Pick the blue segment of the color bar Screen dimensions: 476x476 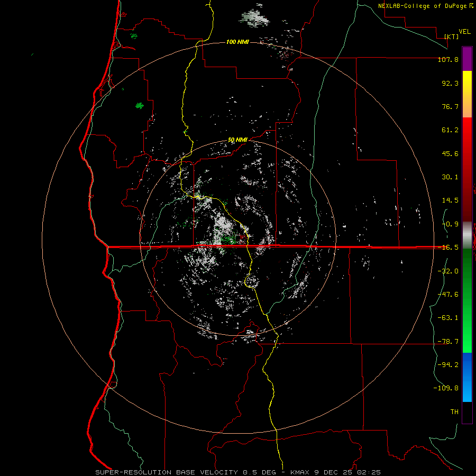pyautogui.click(x=467, y=377)
